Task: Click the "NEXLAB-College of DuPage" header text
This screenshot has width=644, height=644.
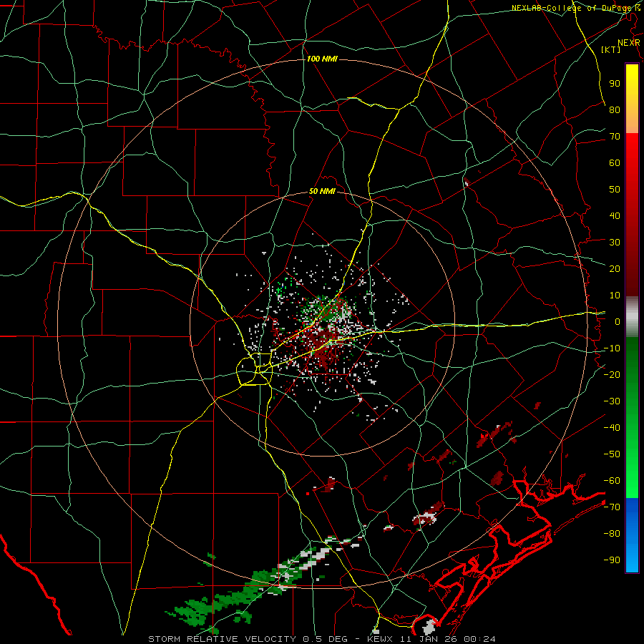Action: [572, 8]
